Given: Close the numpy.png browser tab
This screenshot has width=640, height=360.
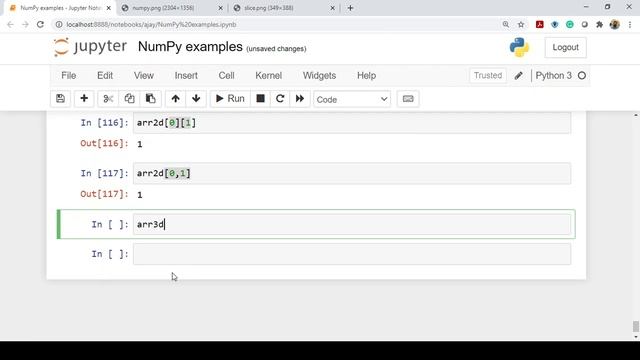Looking at the screenshot, I should click(220, 8).
